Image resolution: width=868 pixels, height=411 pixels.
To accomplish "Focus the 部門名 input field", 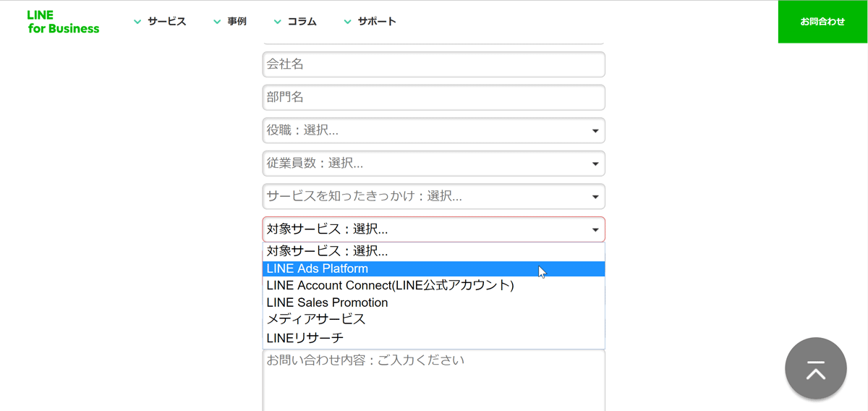I will (x=434, y=98).
